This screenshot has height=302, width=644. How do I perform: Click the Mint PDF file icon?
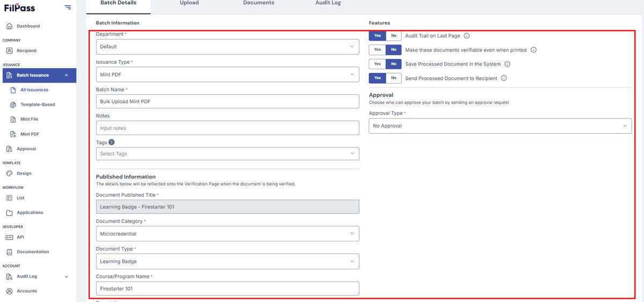tap(14, 134)
